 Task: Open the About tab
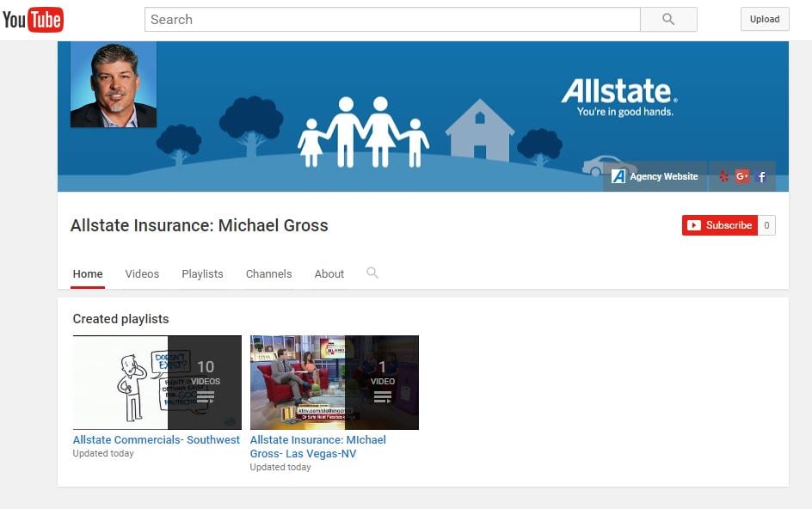tap(329, 274)
